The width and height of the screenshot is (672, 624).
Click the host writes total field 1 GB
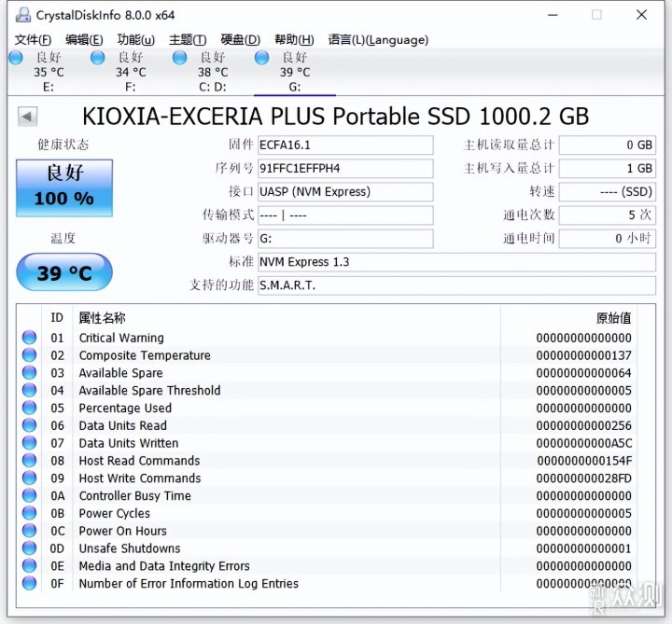[608, 168]
